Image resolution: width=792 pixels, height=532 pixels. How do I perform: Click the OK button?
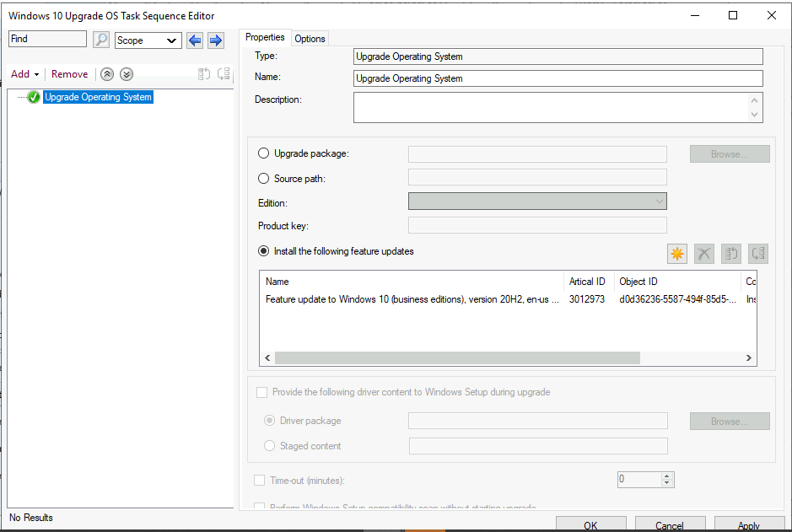click(x=591, y=525)
